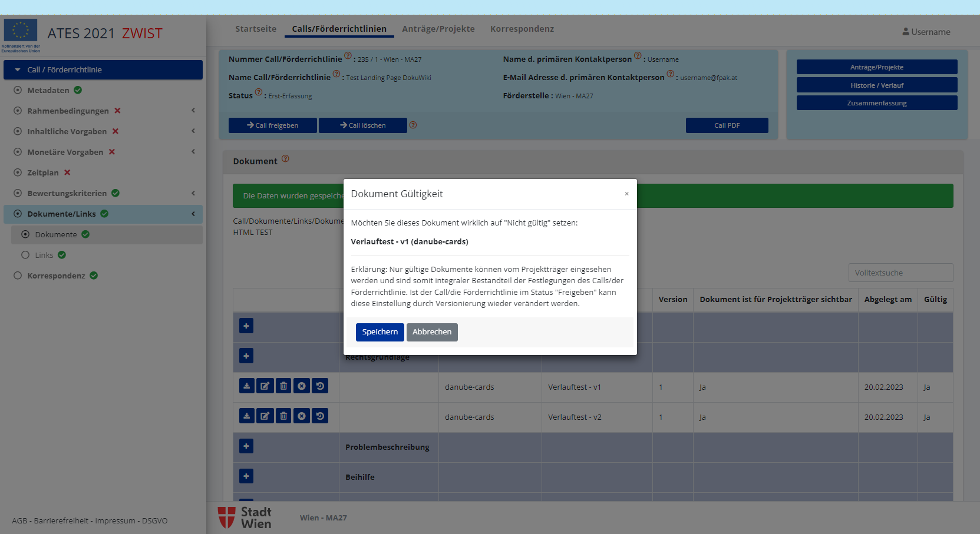The height and width of the screenshot is (534, 980).
Task: Open version history icon for Verlauftest - v1
Action: click(x=320, y=386)
